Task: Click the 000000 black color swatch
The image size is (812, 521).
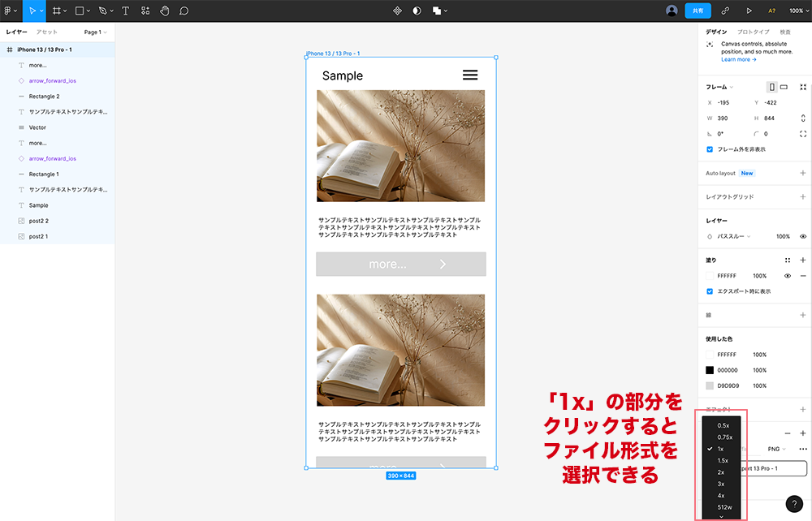Action: [710, 370]
